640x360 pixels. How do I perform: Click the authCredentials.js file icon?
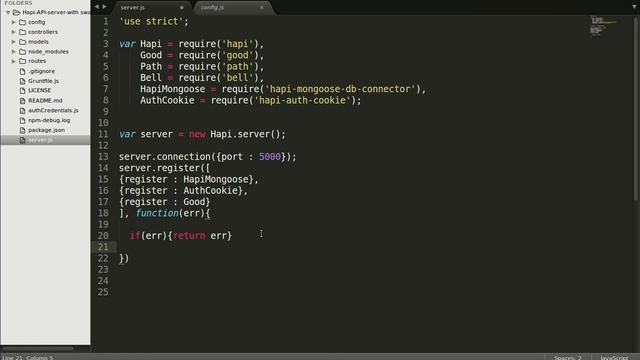22,111
